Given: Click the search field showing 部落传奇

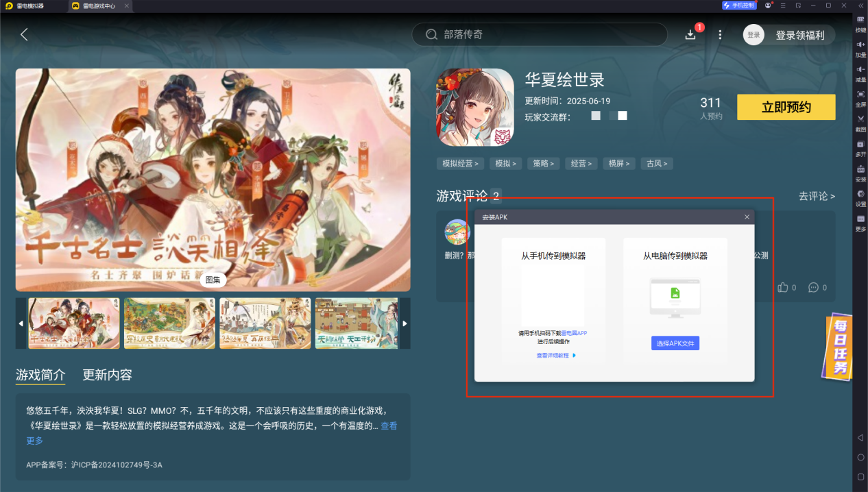Looking at the screenshot, I should tap(540, 34).
